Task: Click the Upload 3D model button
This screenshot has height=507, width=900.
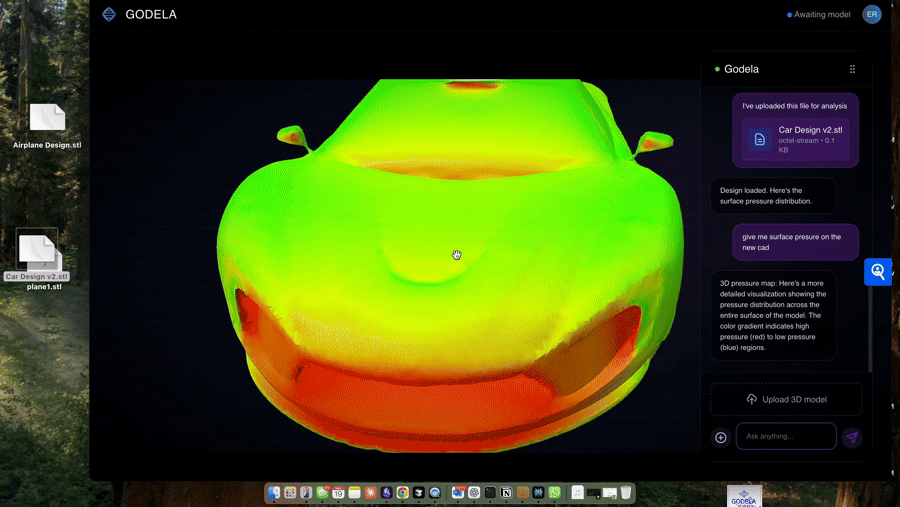Action: (x=786, y=399)
